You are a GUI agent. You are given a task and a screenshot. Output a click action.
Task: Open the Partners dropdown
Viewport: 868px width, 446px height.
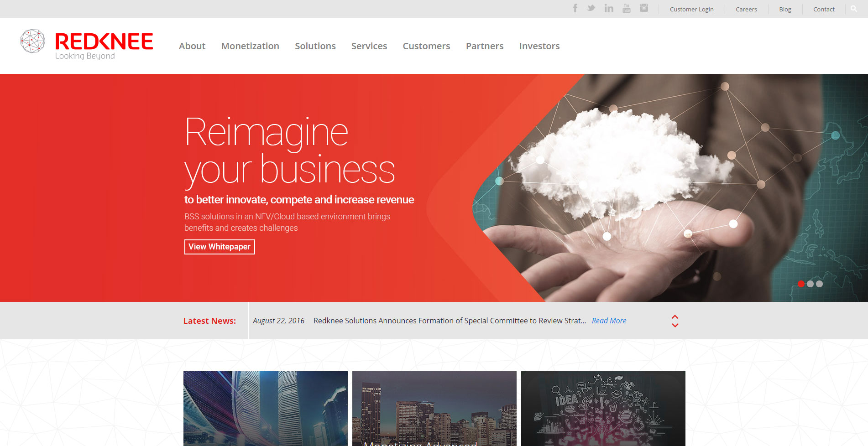click(x=484, y=46)
